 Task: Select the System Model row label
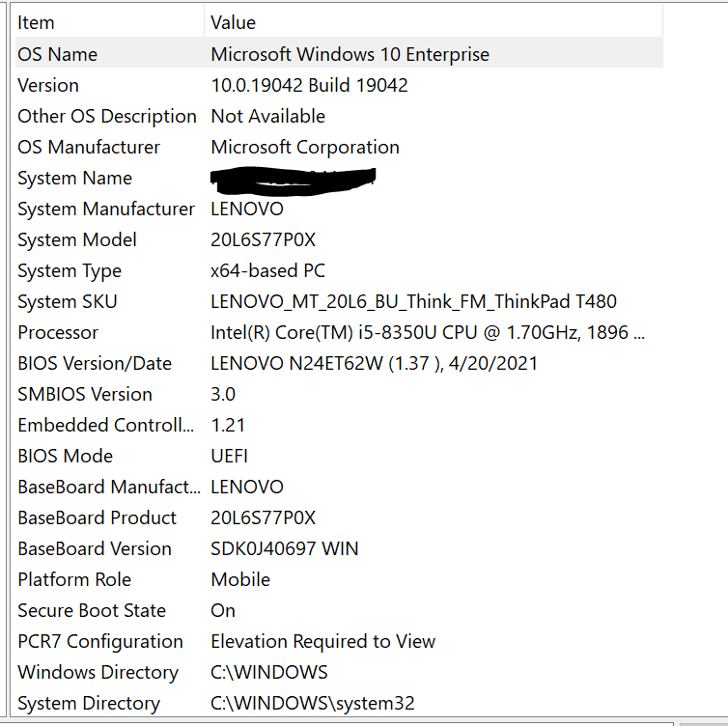click(77, 240)
